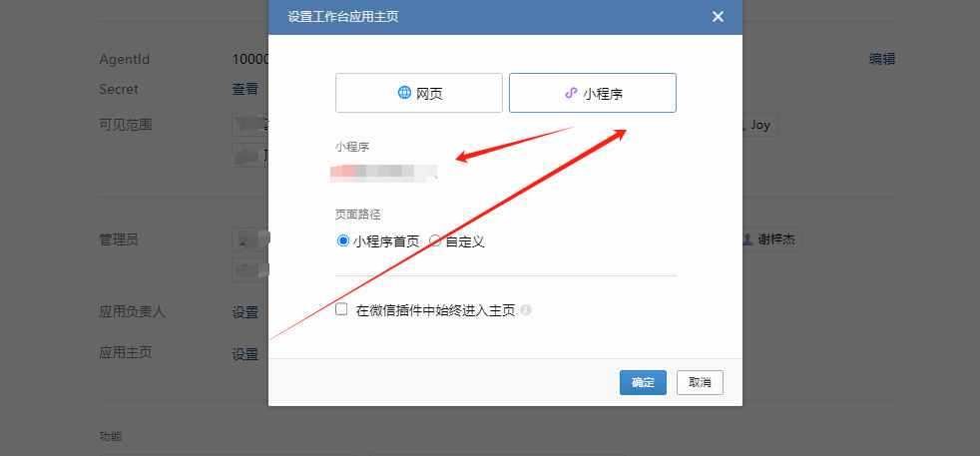
Task: Click the purple mini program link icon
Action: 571,93
